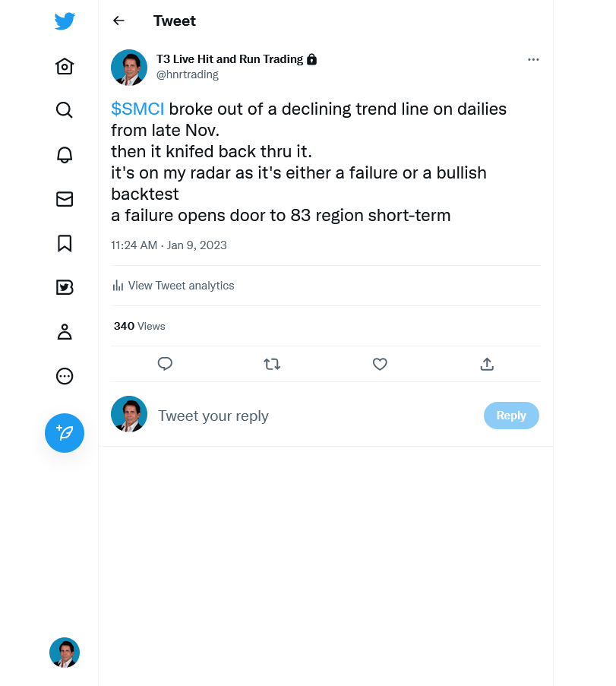Open Messages envelope icon

click(x=65, y=199)
